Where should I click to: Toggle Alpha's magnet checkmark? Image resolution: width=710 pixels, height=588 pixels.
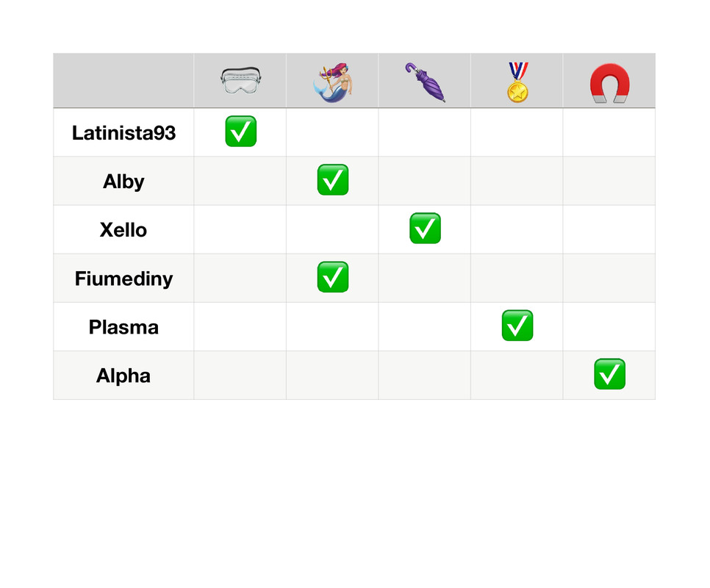(x=609, y=374)
